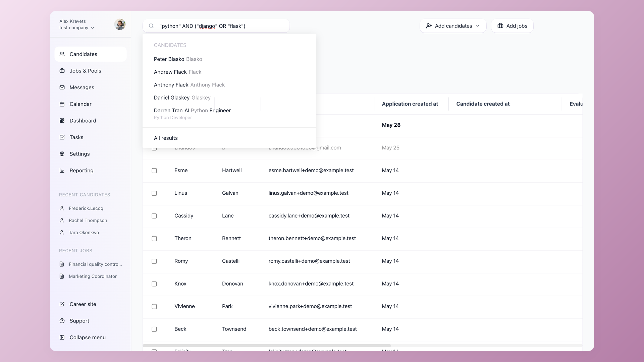Select the Theron Bennett row checkbox
This screenshot has height=362, width=644.
click(154, 239)
